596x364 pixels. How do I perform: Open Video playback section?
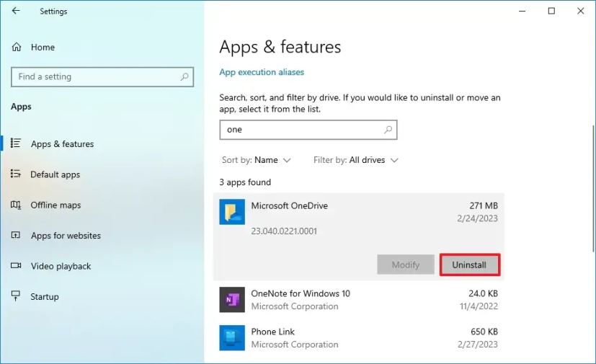tap(61, 266)
